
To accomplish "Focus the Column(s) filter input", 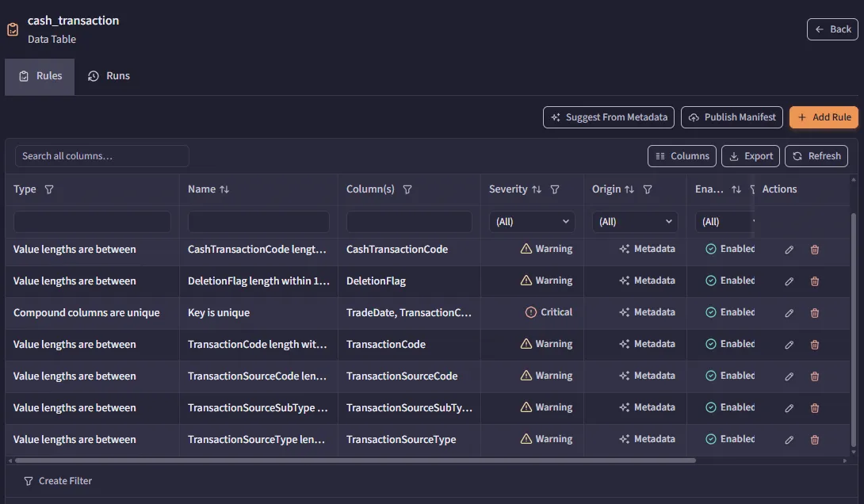I will pos(409,221).
